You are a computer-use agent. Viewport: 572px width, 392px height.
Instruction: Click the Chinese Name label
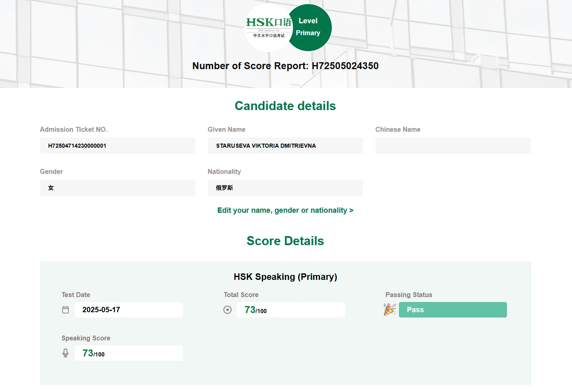click(398, 129)
